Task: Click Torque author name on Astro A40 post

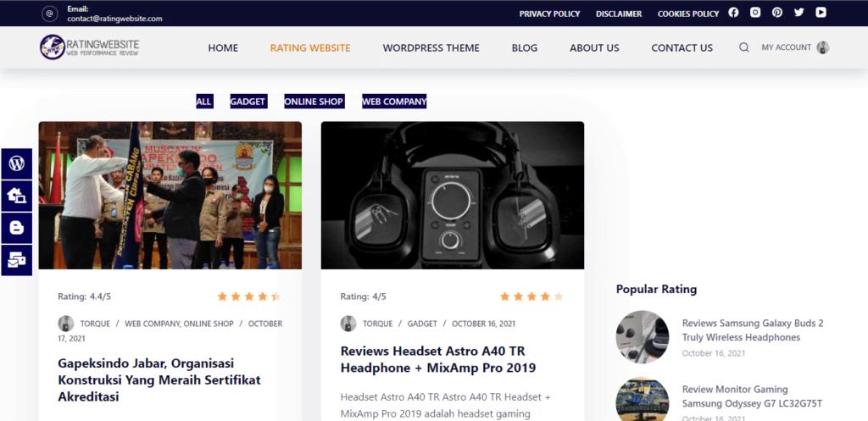Action: pos(377,324)
